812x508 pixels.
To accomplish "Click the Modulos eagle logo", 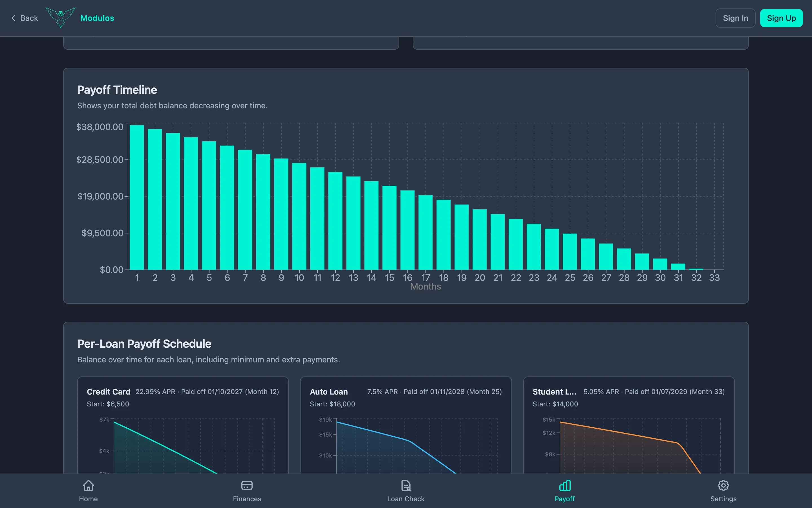I will 61,17.
